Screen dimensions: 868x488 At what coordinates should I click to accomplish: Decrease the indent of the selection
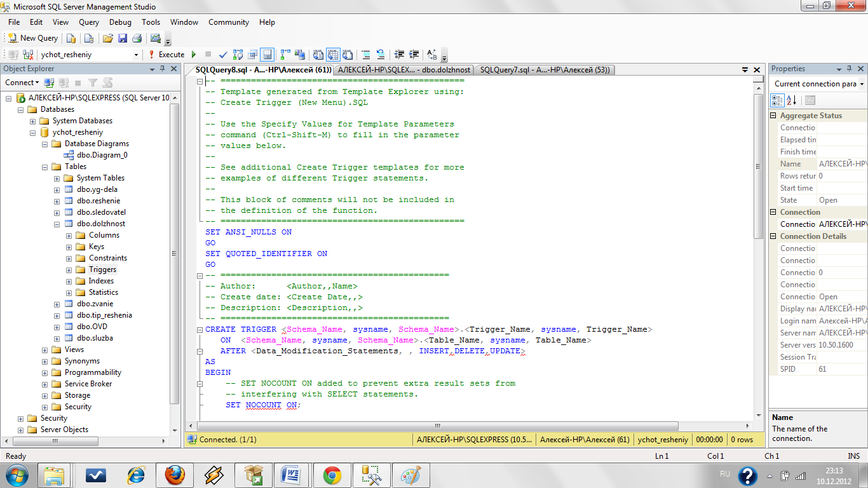[399, 55]
